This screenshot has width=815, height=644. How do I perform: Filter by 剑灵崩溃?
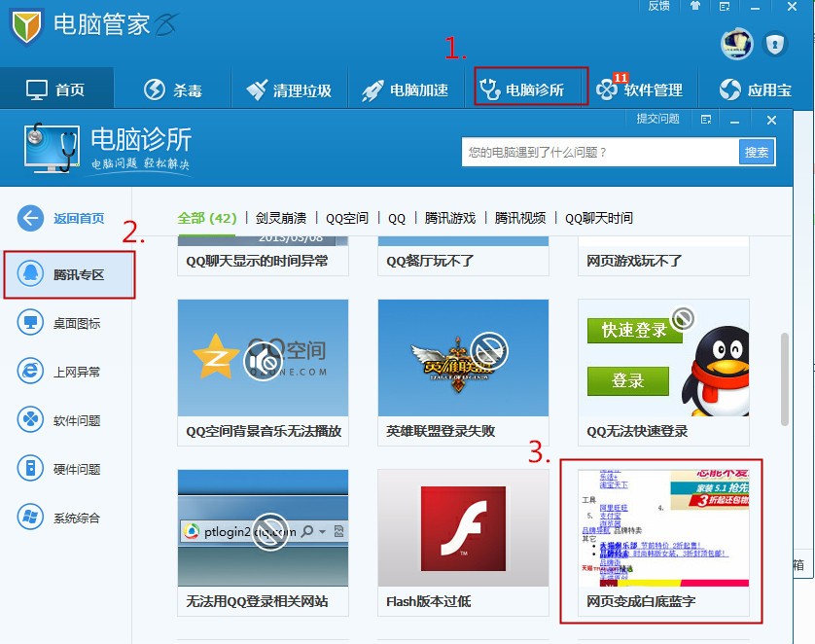[281, 218]
